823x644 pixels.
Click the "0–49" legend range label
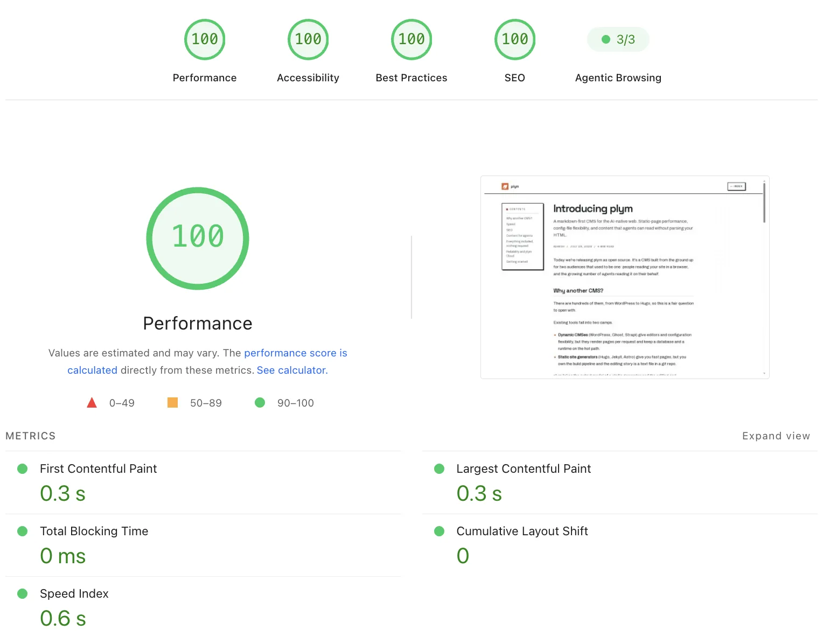point(122,403)
